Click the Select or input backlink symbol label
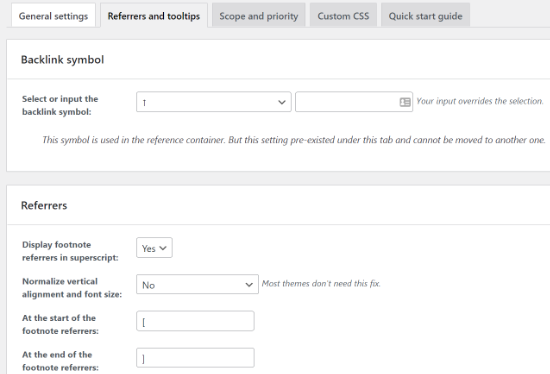 coord(60,105)
